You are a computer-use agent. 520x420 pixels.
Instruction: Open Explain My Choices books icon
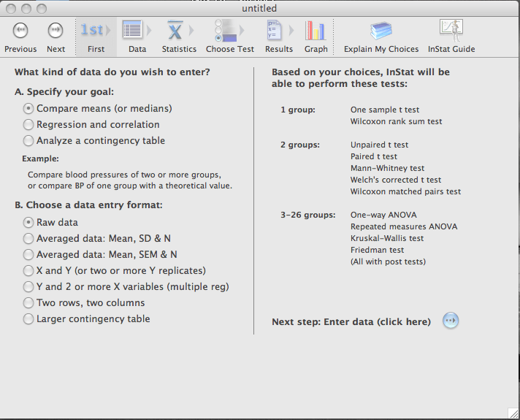[381, 31]
